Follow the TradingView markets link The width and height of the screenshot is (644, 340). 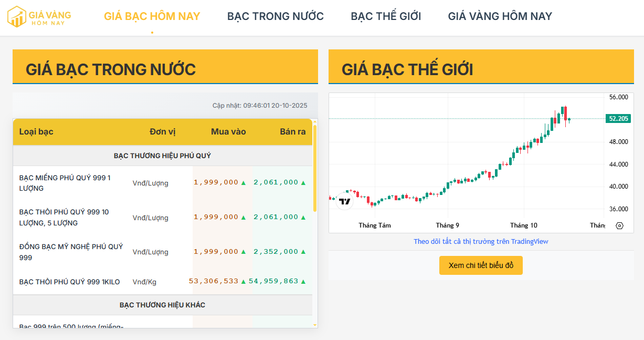click(481, 242)
